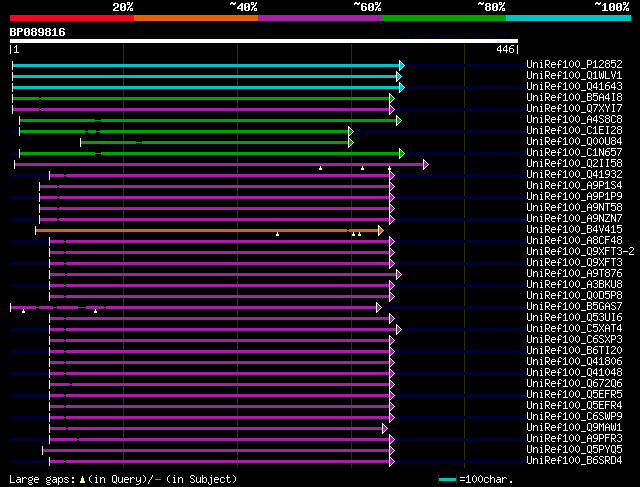Click the purple alignment bar for Q2II58
The image size is (640, 487).
[x=219, y=165]
